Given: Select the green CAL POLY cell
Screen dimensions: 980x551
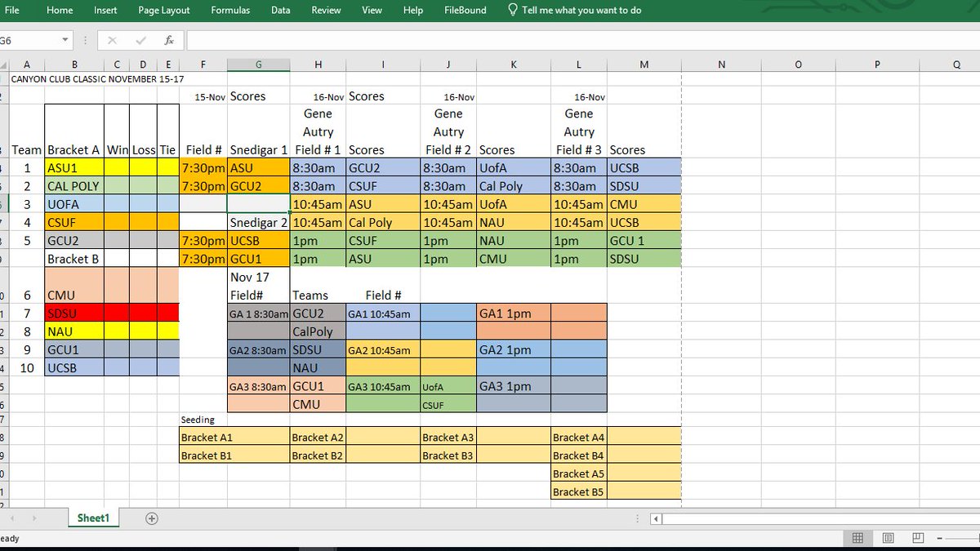Looking at the screenshot, I should click(x=74, y=185).
